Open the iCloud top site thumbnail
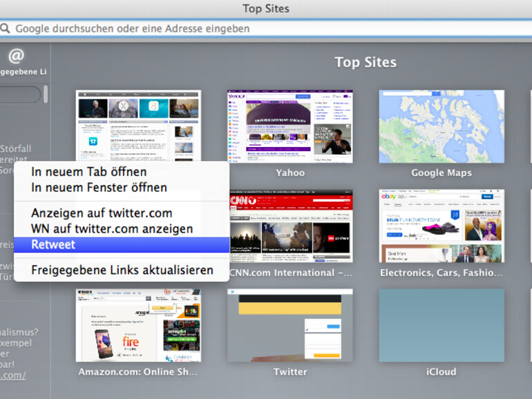 pyautogui.click(x=441, y=325)
